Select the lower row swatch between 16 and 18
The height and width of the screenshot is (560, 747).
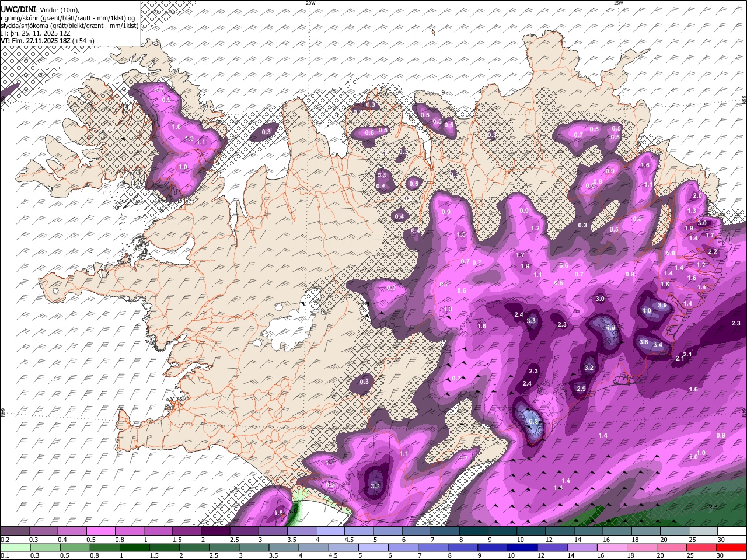(611, 548)
